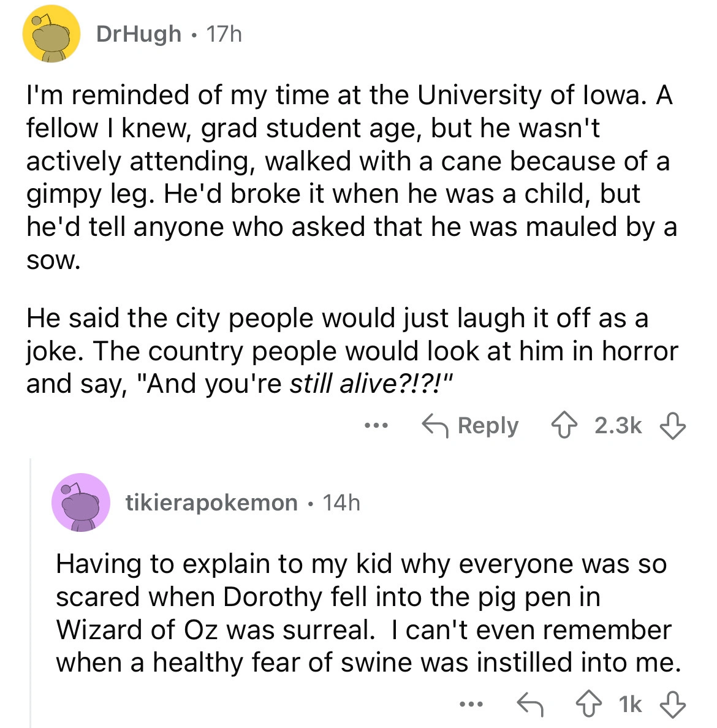717x728 pixels.
Task: Open three-dot menu on tikierapokemon's comment
Action: (471, 705)
